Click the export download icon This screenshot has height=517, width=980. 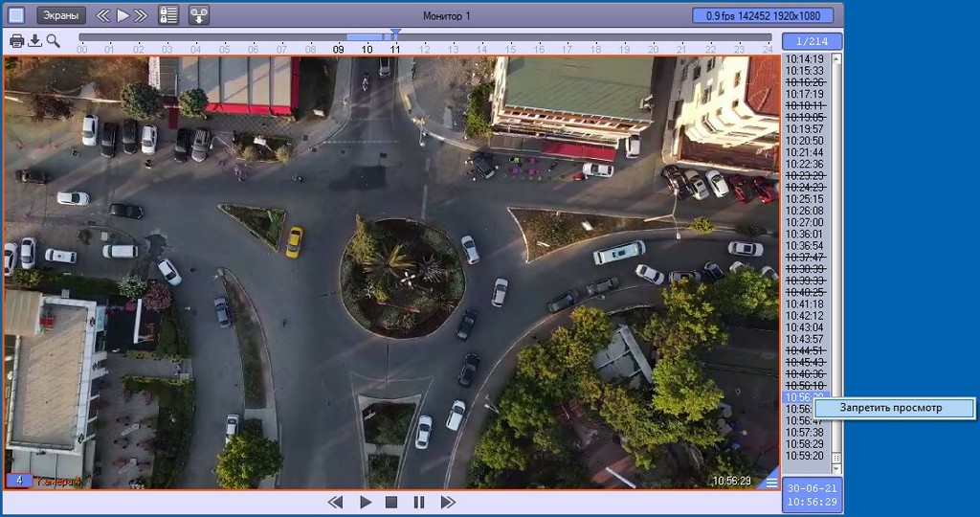(x=34, y=40)
